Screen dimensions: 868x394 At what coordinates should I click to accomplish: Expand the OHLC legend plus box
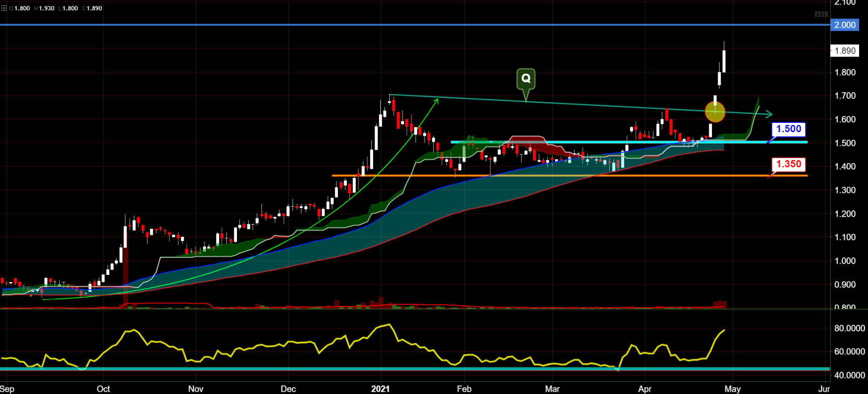pos(4,8)
